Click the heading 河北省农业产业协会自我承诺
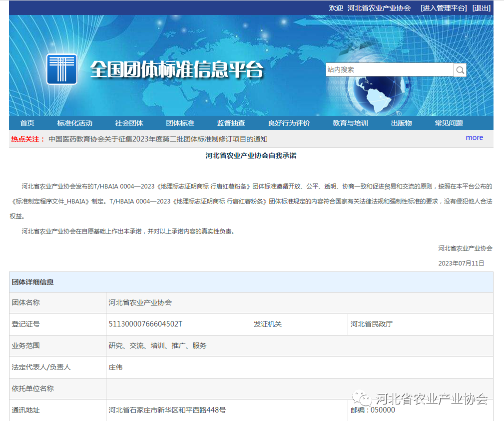Viewport: 504px width, 421px height. [x=251, y=155]
